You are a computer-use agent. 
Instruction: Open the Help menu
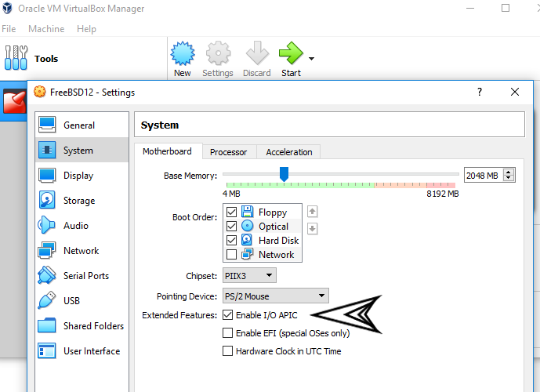click(x=86, y=29)
